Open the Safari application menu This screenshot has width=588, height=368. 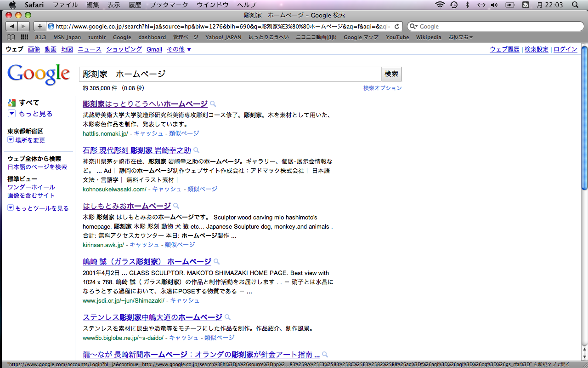pos(34,5)
